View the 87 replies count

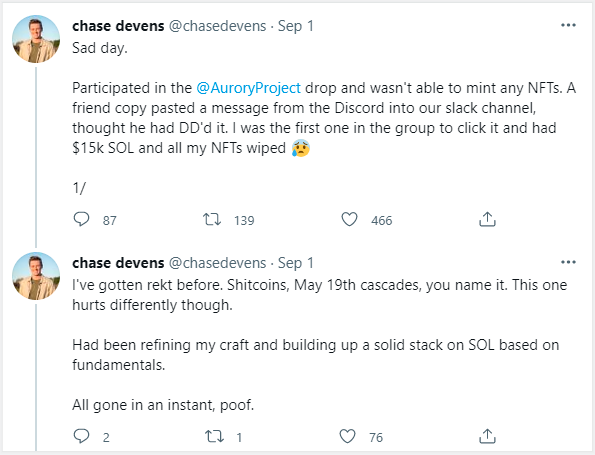coord(109,220)
